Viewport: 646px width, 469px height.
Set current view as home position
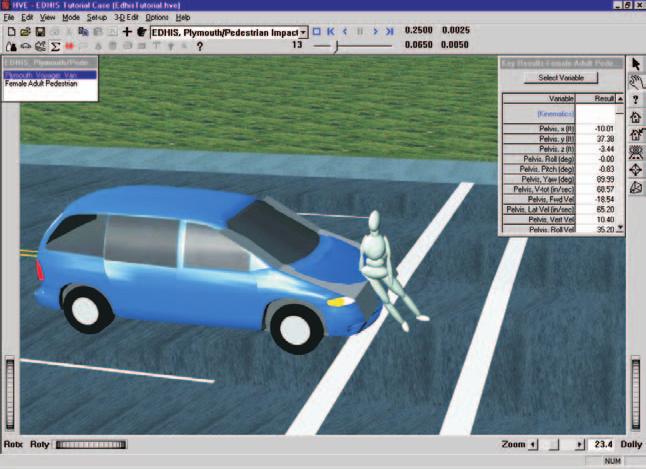636,134
